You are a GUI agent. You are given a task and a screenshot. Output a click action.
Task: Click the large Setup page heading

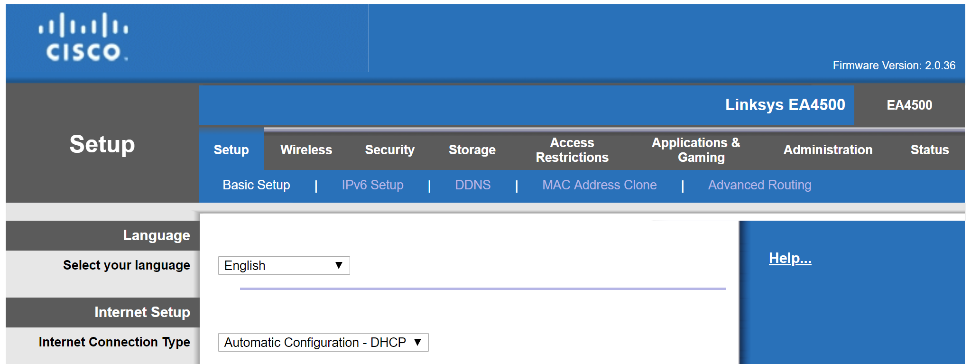coord(102,144)
